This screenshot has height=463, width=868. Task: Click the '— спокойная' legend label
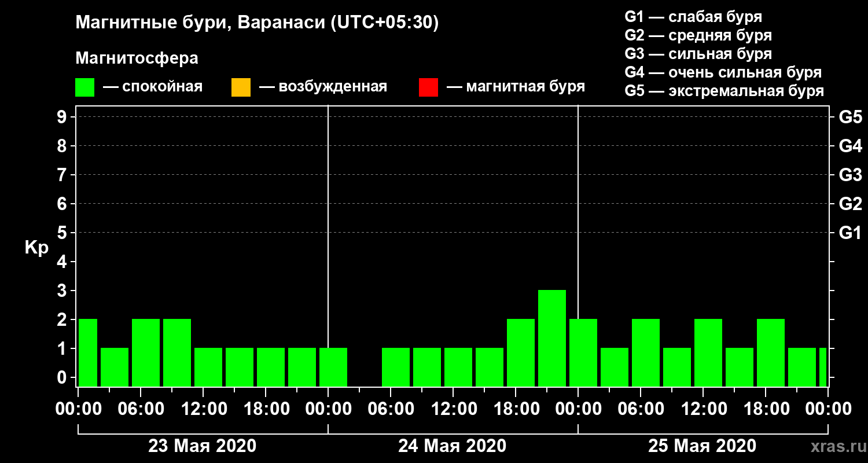click(x=153, y=87)
